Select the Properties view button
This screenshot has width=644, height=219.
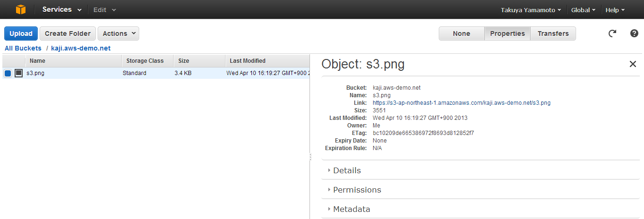507,34
